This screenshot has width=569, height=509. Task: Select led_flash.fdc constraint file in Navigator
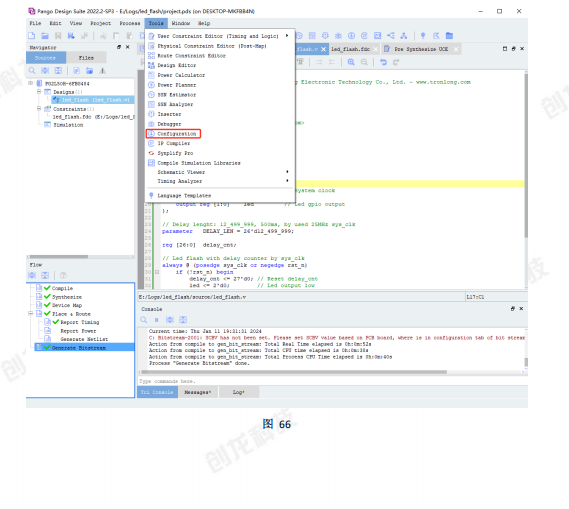93,117
